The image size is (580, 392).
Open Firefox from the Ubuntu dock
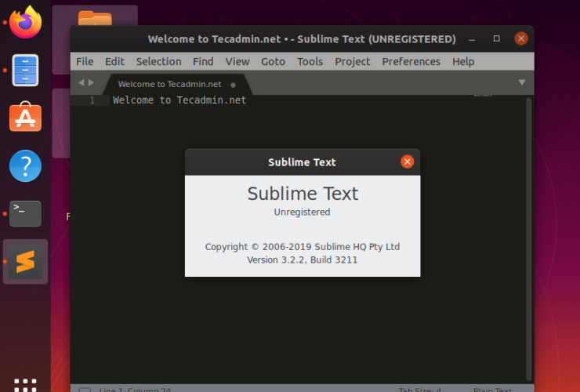tap(25, 23)
